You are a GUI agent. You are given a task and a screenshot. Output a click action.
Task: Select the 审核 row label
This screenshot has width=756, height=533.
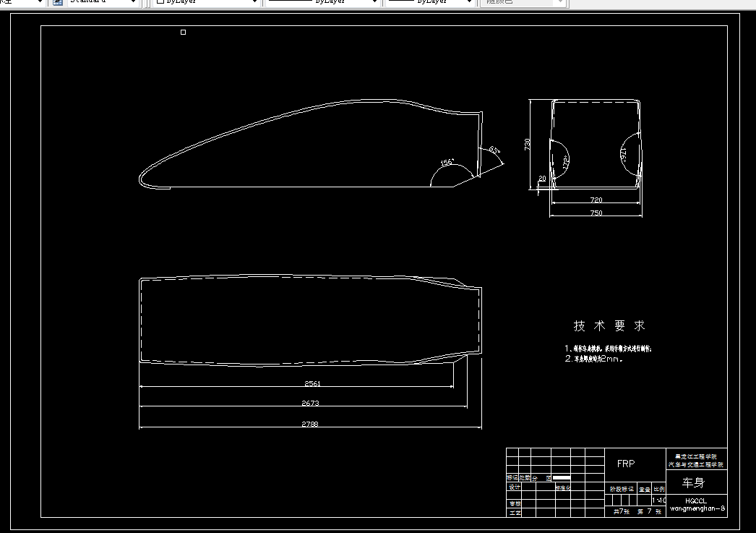pyautogui.click(x=515, y=503)
